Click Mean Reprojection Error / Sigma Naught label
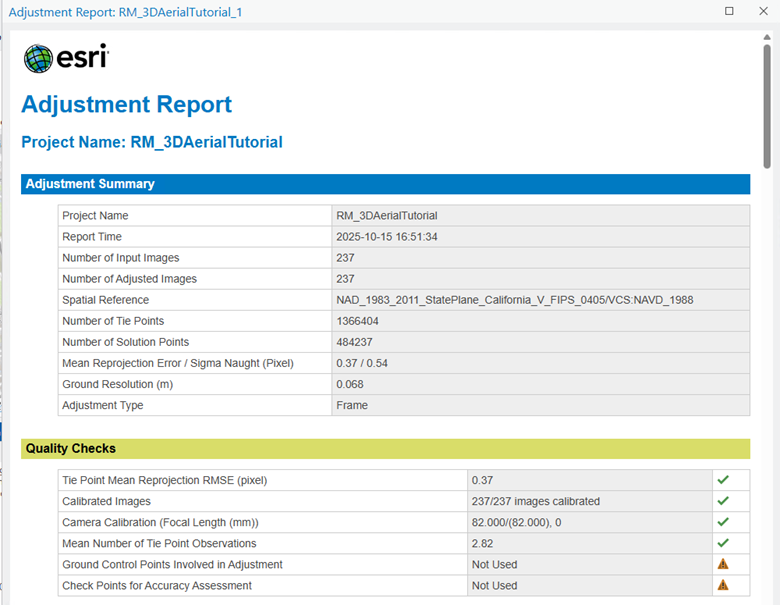780x605 pixels. pyautogui.click(x=178, y=363)
